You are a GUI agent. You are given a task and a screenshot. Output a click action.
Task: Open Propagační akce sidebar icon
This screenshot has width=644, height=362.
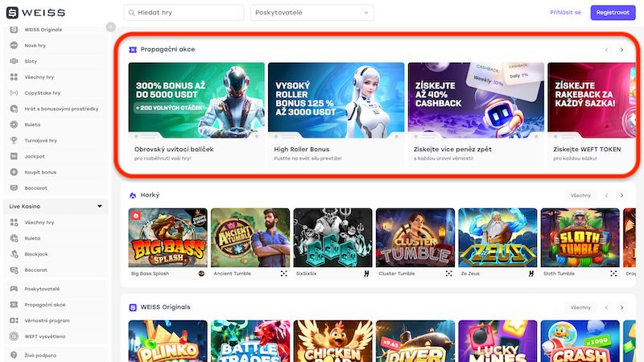[x=14, y=305]
